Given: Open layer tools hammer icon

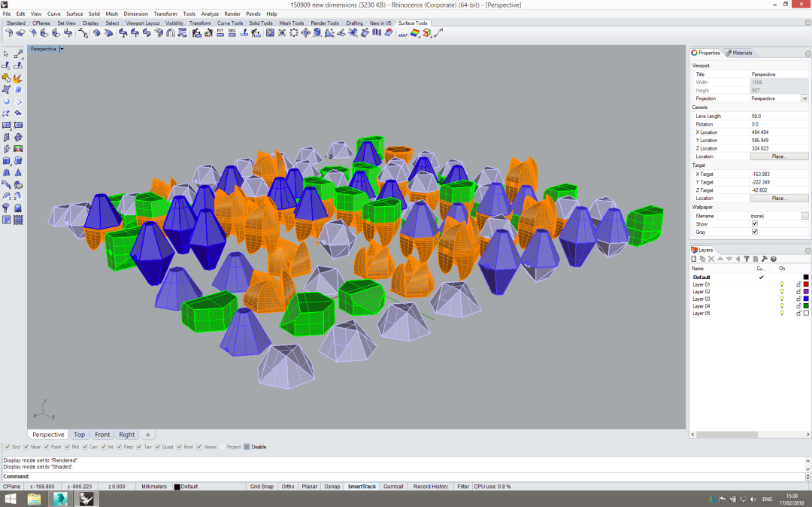Looking at the screenshot, I should pos(765,258).
